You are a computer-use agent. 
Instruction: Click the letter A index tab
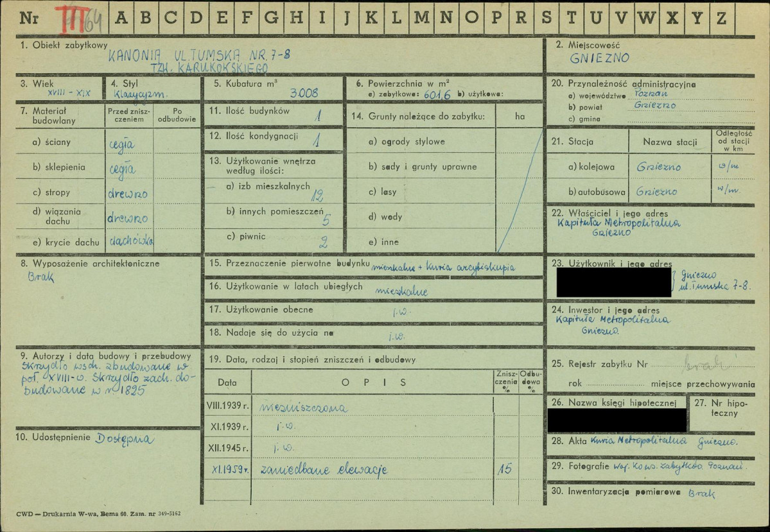[121, 18]
